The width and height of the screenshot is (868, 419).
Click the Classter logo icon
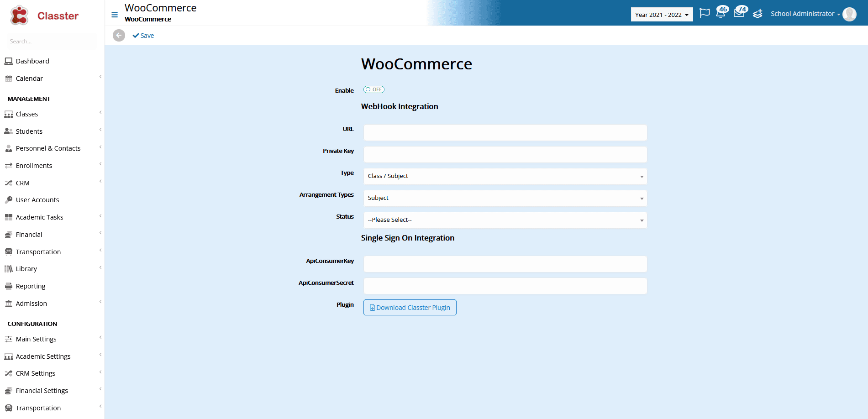19,15
